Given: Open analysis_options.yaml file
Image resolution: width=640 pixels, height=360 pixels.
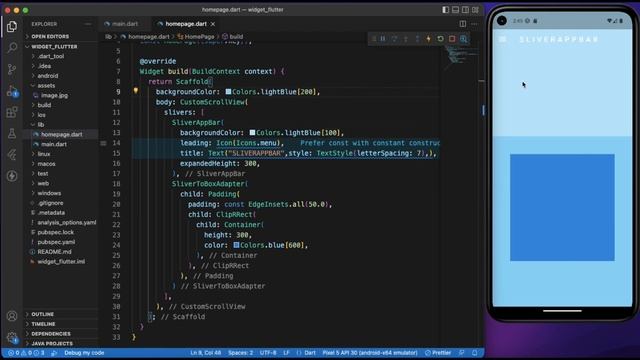Looking at the screenshot, I should pyautogui.click(x=67, y=222).
